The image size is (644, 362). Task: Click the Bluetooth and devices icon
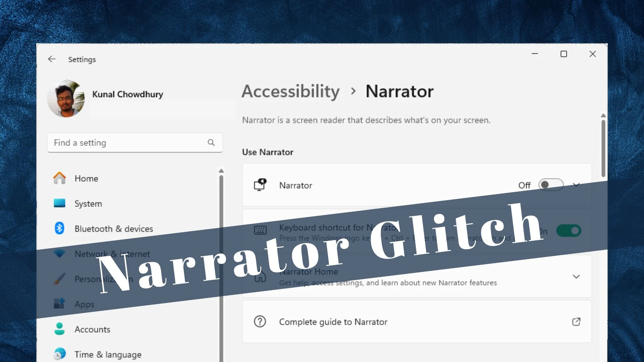click(59, 229)
